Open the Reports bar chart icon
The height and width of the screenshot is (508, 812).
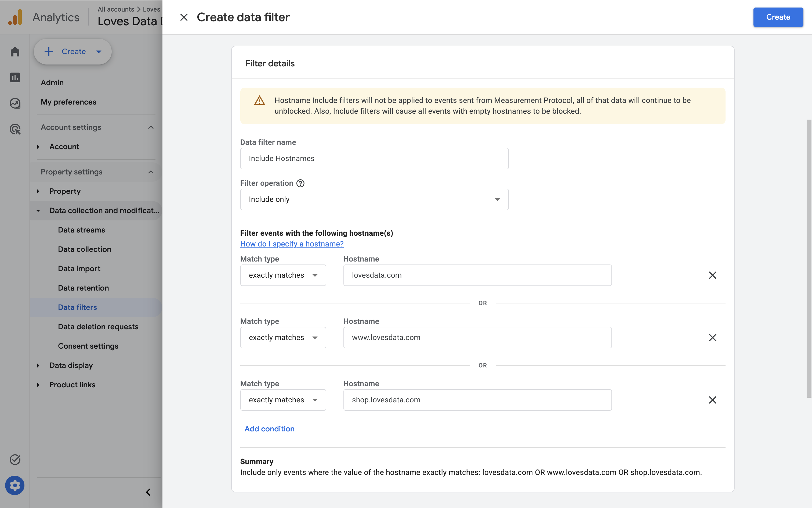coord(15,78)
